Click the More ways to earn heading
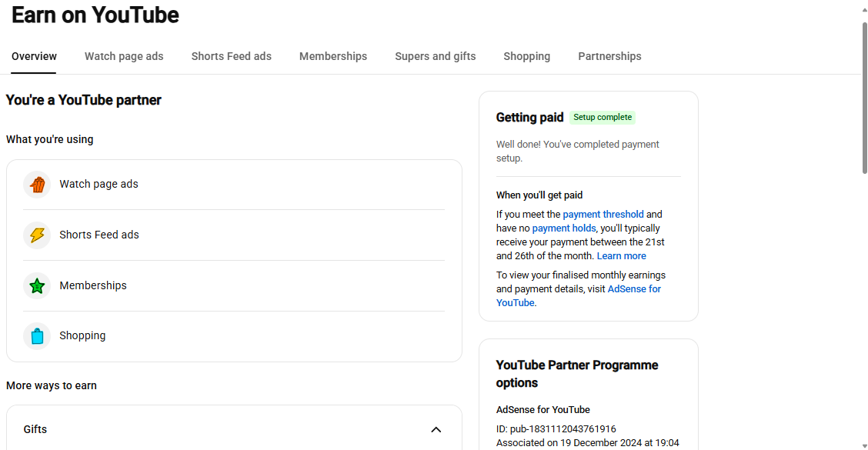Screen dimensions: 868x450 52,386
